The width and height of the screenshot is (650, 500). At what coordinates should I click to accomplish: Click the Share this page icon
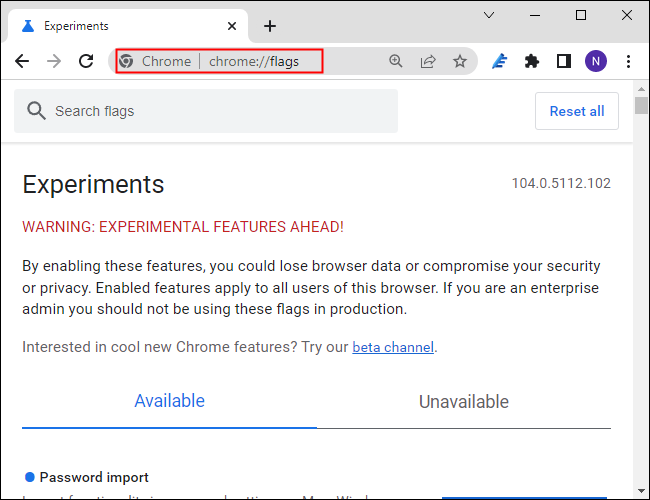tap(428, 61)
